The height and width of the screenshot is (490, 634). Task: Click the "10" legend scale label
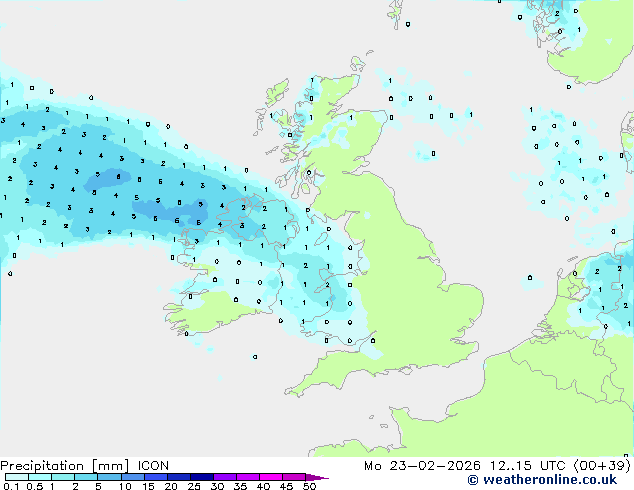click(125, 486)
